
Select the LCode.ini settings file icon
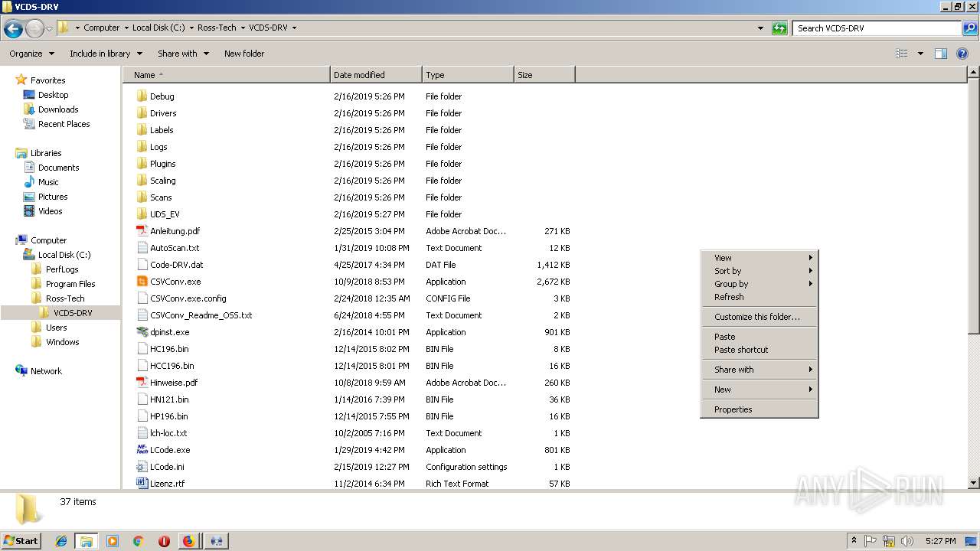[x=142, y=467]
